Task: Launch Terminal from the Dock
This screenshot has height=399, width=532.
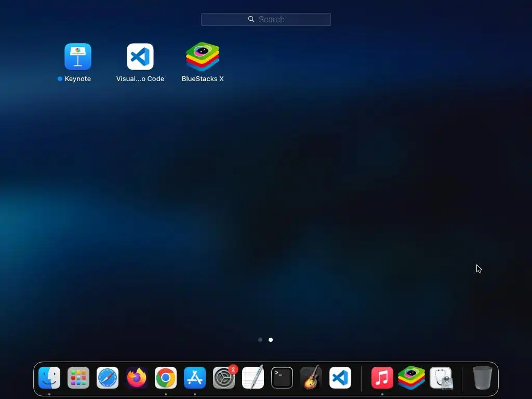Action: coord(282,378)
